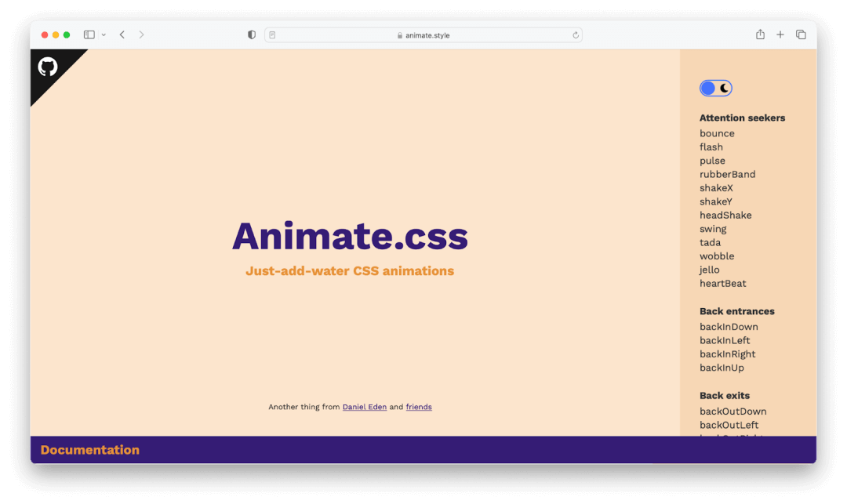Image resolution: width=847 pixels, height=504 pixels.
Task: Select the backInDown entrance animation
Action: click(x=729, y=326)
